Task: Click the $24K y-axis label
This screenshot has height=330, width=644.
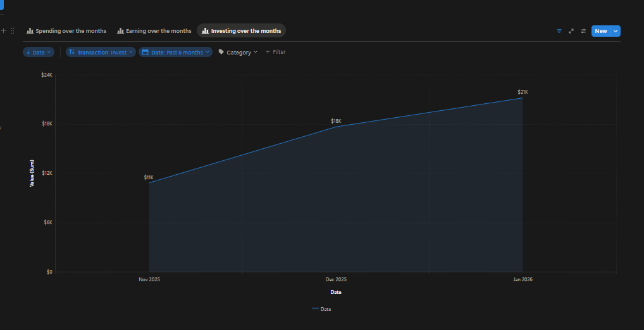Action: 46,75
